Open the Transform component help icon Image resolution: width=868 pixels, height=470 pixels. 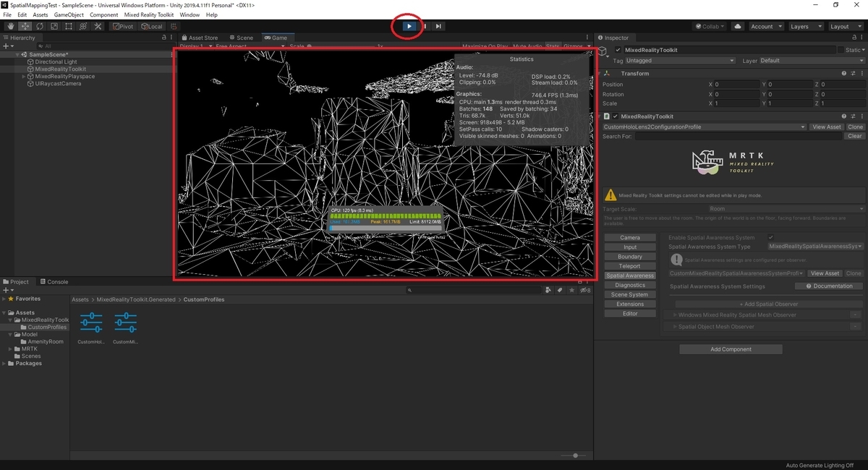pyautogui.click(x=843, y=74)
